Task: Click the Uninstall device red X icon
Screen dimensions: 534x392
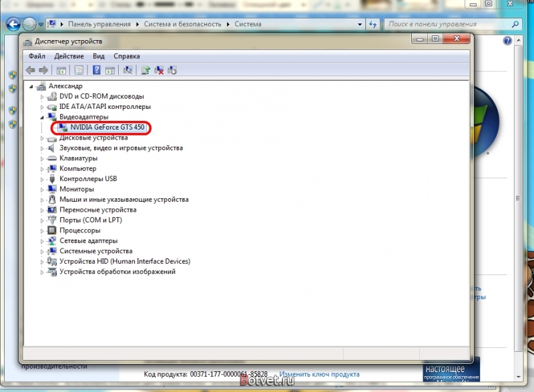Action: (159, 70)
